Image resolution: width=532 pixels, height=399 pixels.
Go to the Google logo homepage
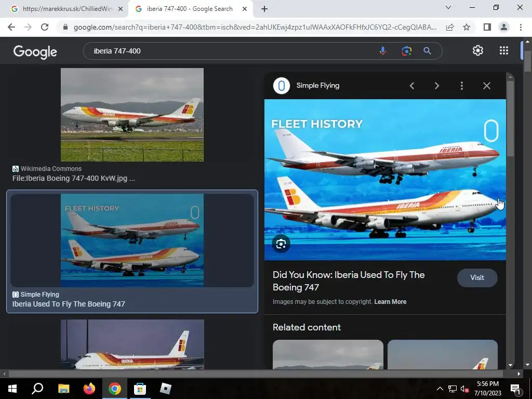(35, 52)
